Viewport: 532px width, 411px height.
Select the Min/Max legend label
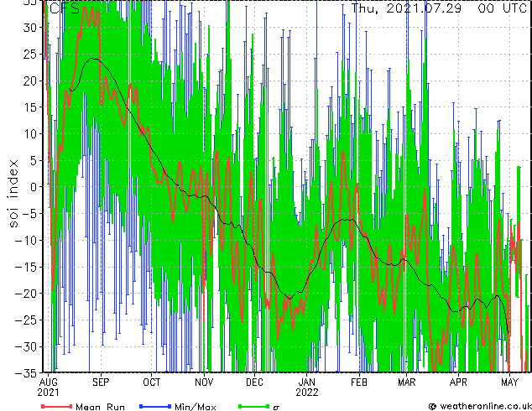(195, 407)
